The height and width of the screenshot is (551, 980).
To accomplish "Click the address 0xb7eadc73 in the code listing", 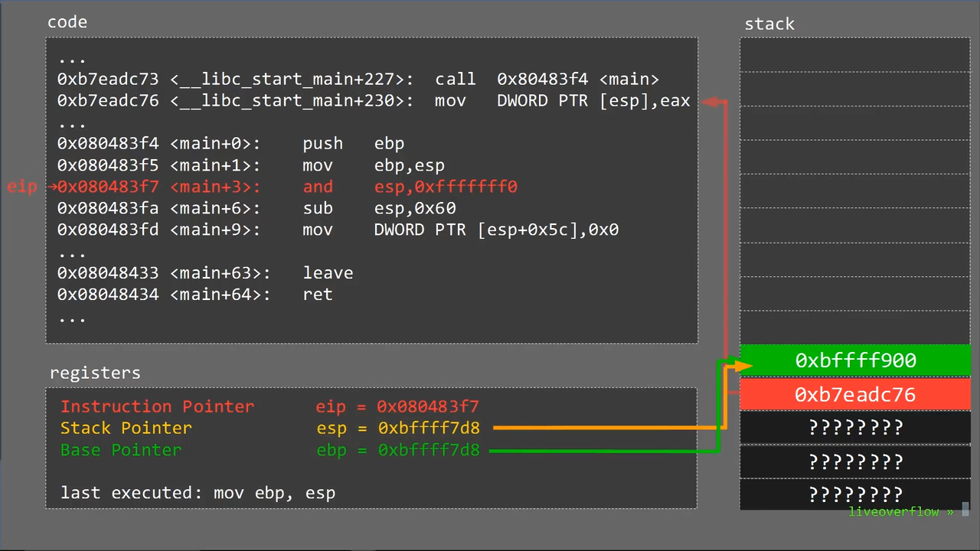I will (x=108, y=79).
